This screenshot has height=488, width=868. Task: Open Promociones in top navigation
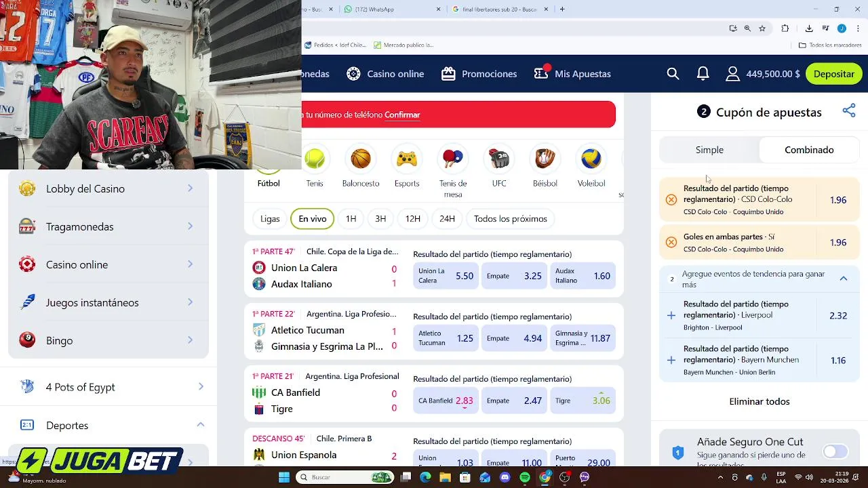click(x=479, y=74)
